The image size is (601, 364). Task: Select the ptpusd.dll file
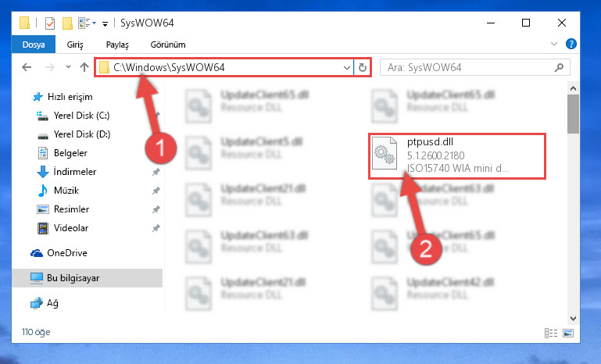click(x=457, y=156)
